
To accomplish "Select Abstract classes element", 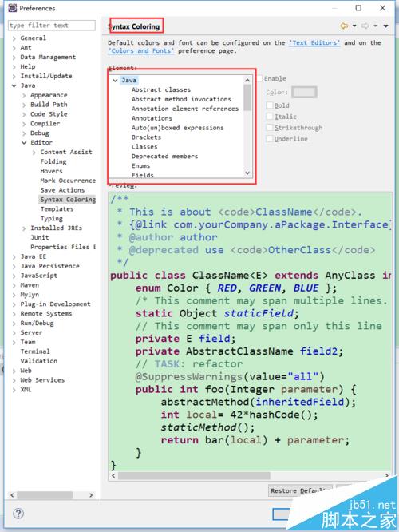I will (161, 90).
